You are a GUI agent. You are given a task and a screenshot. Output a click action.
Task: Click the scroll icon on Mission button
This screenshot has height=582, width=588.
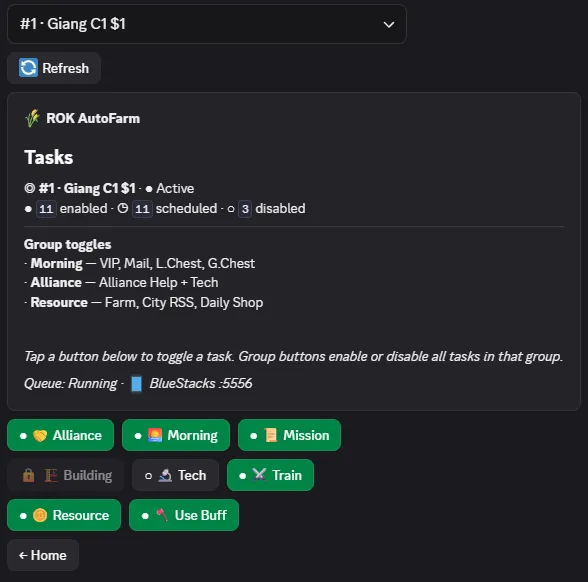(271, 435)
